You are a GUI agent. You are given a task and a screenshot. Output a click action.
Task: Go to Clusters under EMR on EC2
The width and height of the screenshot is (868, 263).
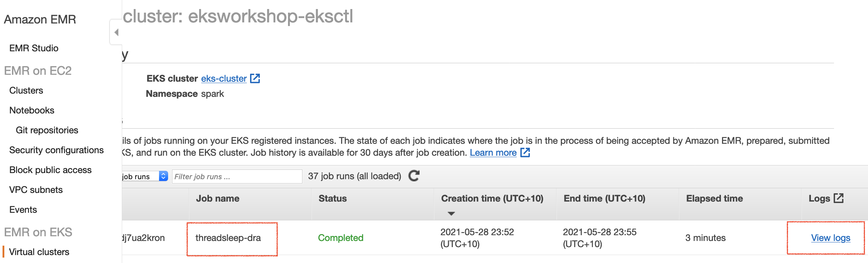point(26,90)
